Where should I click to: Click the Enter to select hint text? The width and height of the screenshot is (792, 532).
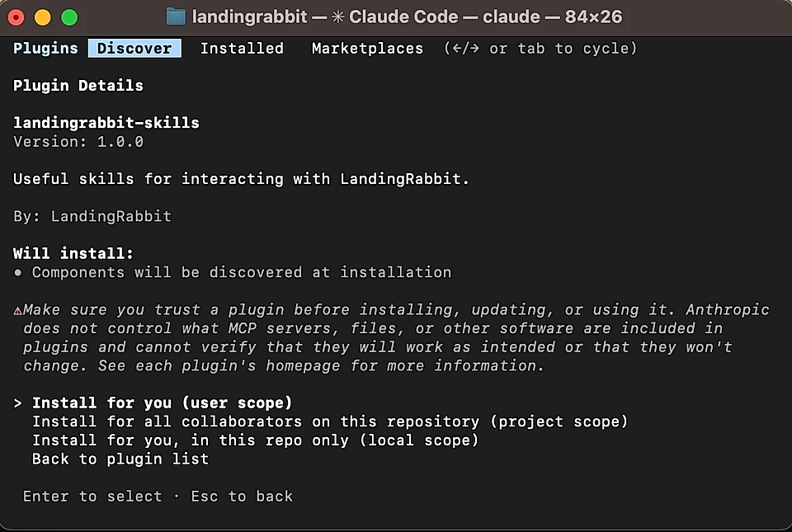click(91, 496)
